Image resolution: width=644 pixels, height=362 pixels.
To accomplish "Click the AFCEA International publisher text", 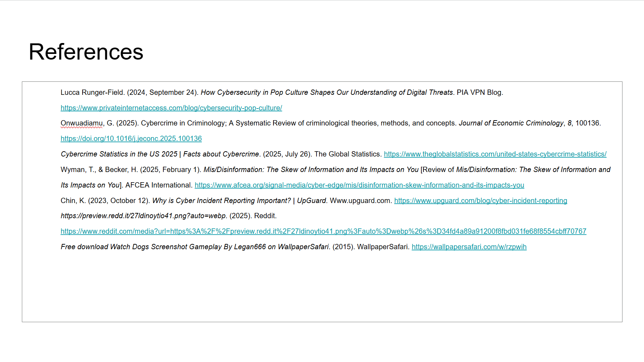I will (158, 185).
